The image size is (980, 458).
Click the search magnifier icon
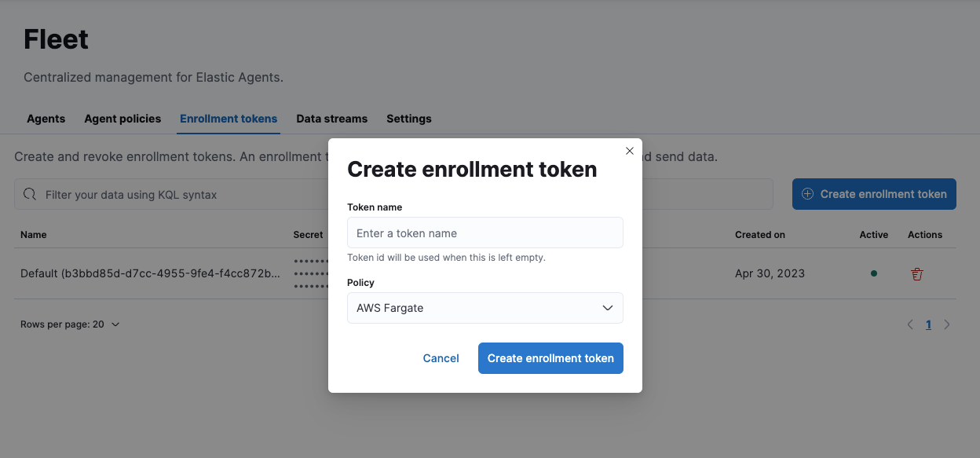point(30,194)
